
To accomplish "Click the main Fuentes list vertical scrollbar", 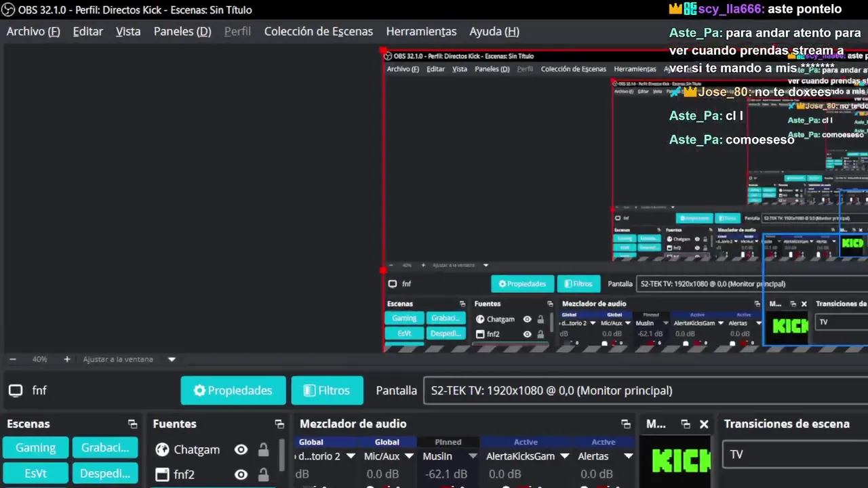I will click(282, 454).
